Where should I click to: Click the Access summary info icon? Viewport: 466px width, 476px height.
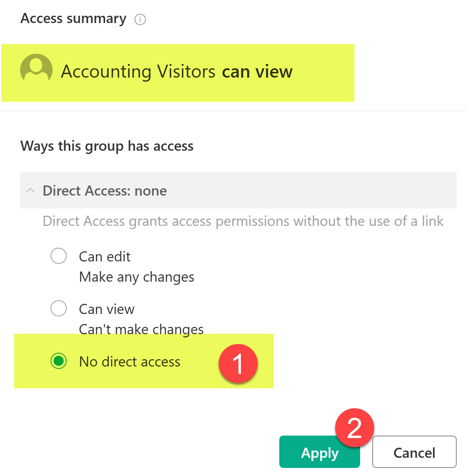coord(140,19)
